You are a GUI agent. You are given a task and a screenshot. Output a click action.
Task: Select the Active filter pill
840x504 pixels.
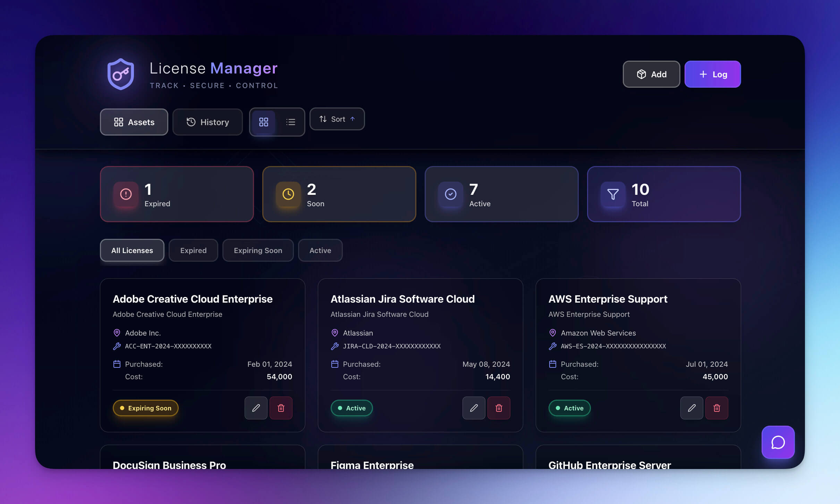tap(320, 250)
